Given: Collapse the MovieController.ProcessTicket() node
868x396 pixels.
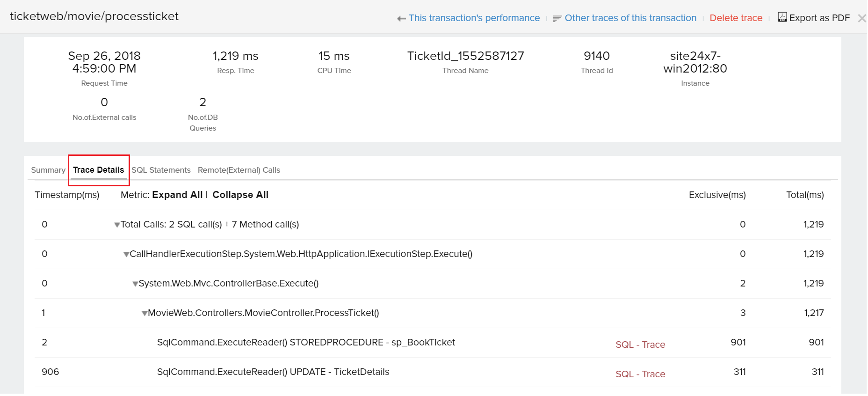Looking at the screenshot, I should click(x=145, y=314).
